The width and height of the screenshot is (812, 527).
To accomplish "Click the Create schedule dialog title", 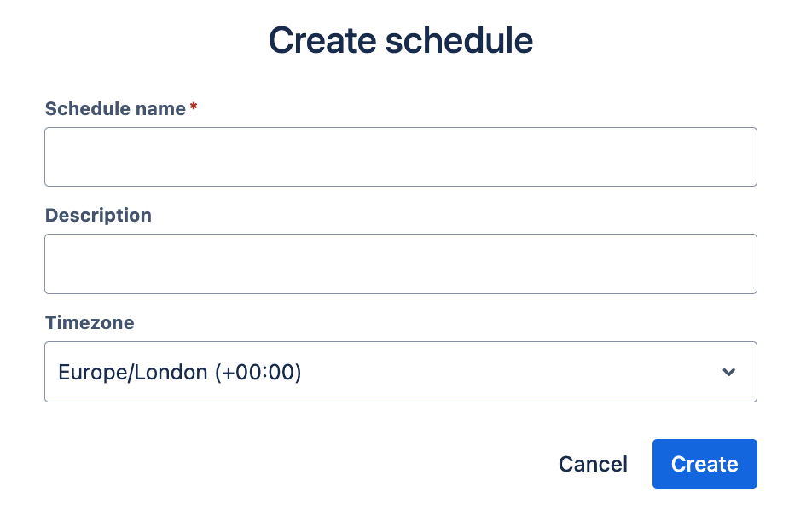I will [401, 39].
